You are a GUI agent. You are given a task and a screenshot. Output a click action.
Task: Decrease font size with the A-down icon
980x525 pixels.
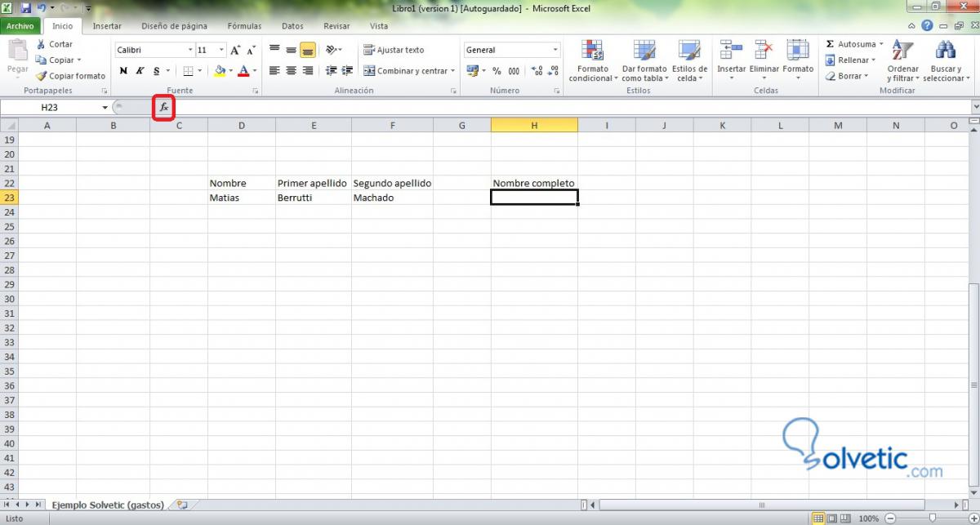pos(252,50)
